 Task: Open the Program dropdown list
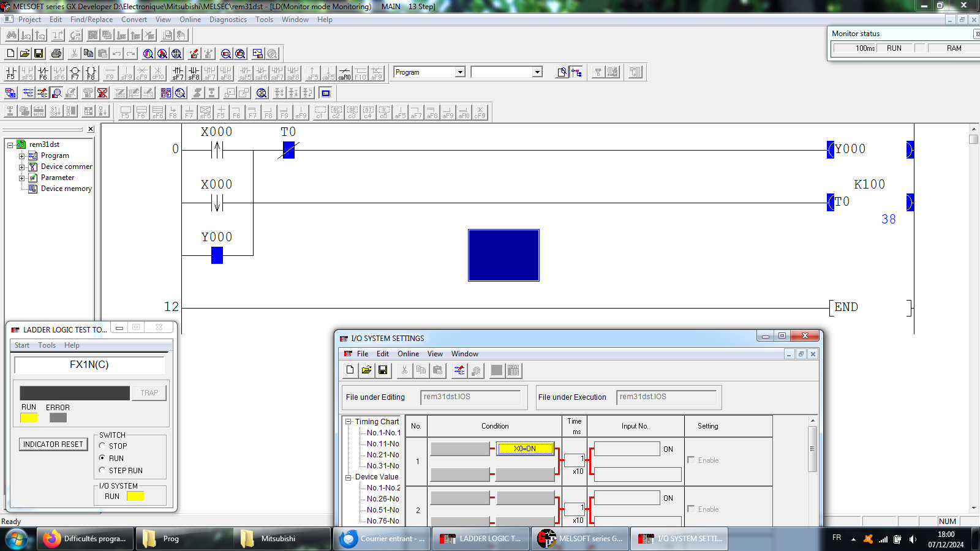pos(460,72)
